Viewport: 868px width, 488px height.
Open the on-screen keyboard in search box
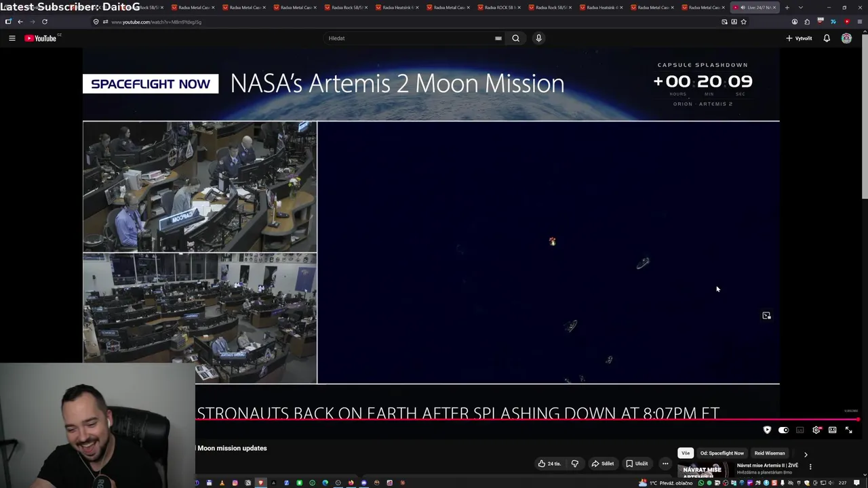tap(498, 38)
